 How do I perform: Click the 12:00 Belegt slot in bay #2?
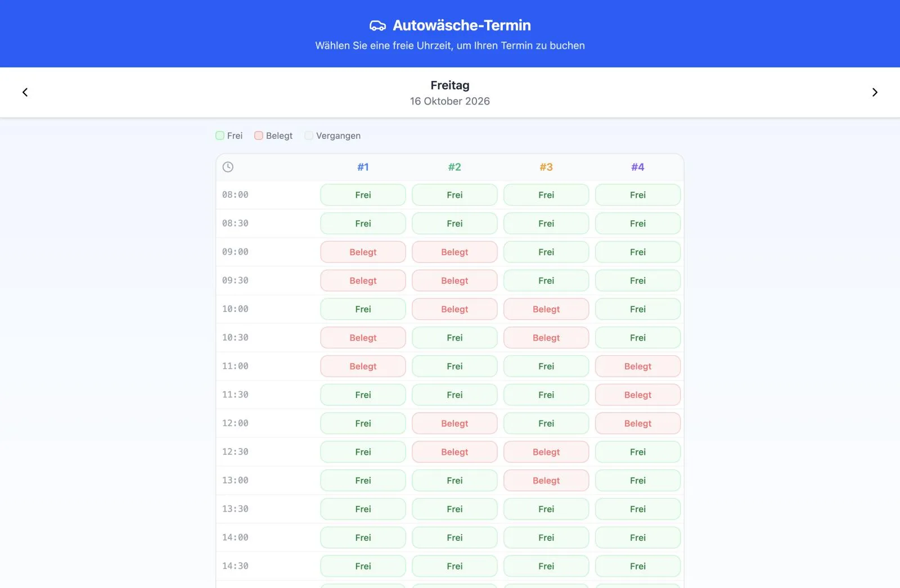pos(454,424)
